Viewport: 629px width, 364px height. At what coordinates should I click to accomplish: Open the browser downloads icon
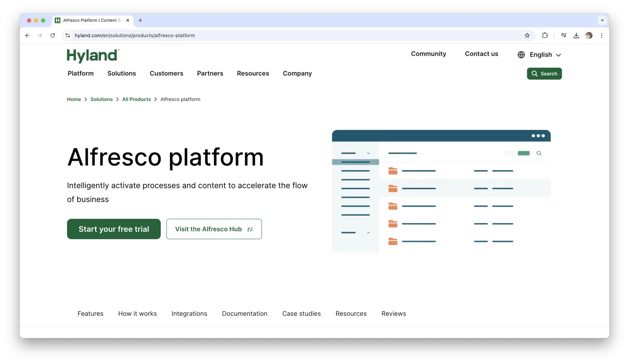pyautogui.click(x=576, y=35)
